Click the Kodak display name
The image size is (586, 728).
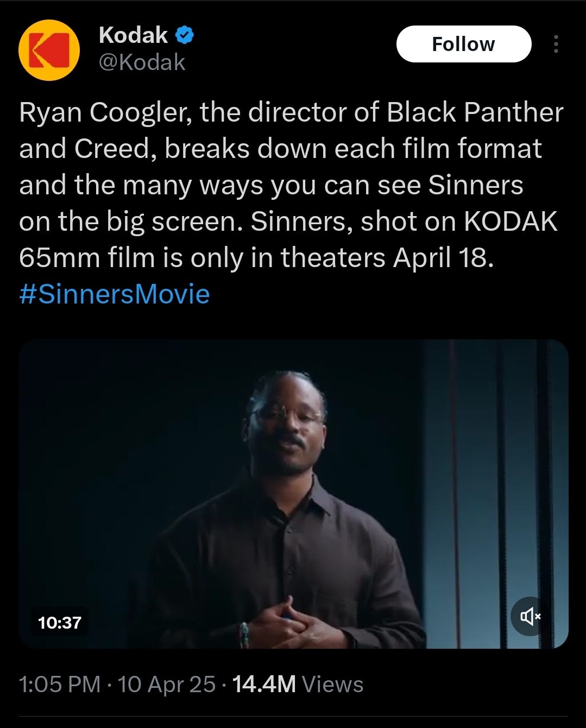[133, 35]
